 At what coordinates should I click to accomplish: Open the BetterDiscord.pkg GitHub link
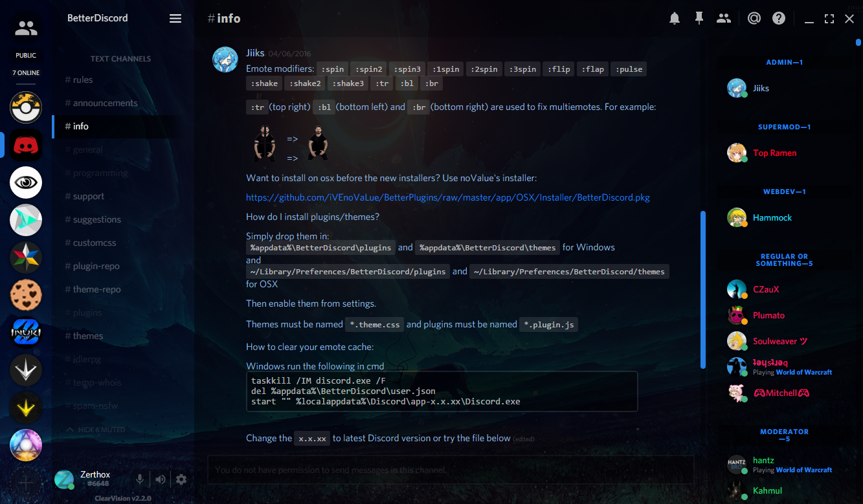click(447, 197)
